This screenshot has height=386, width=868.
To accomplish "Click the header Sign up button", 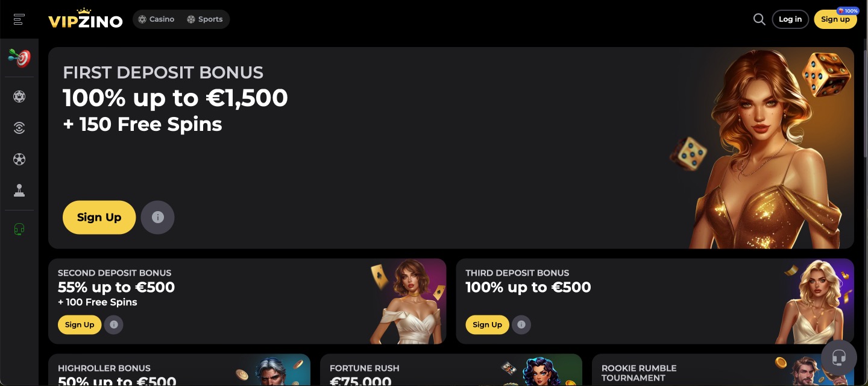I will [x=835, y=19].
